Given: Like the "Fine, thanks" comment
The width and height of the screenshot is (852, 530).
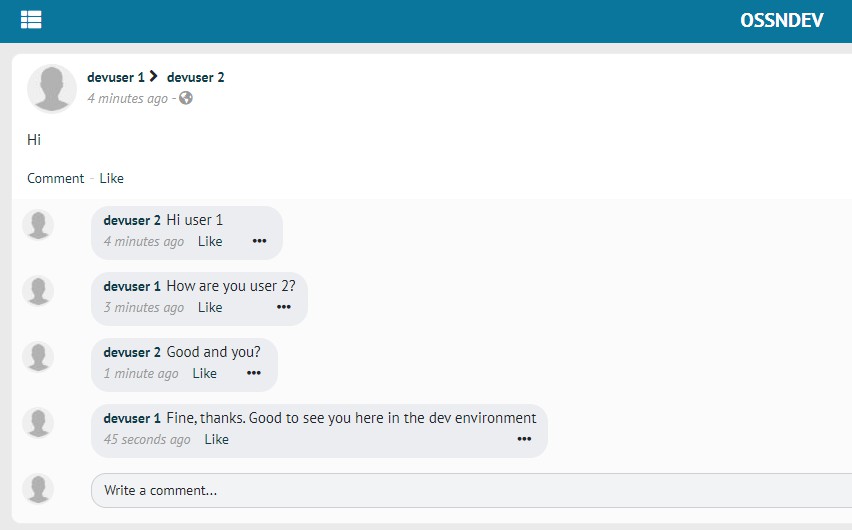Looking at the screenshot, I should click(216, 439).
